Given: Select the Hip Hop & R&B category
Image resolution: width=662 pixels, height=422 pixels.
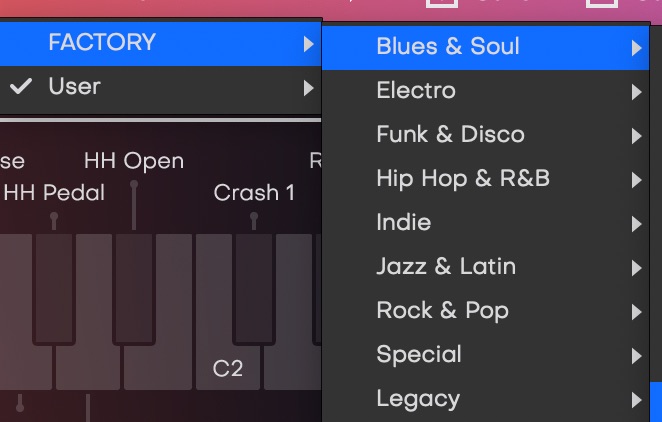Looking at the screenshot, I should (463, 179).
